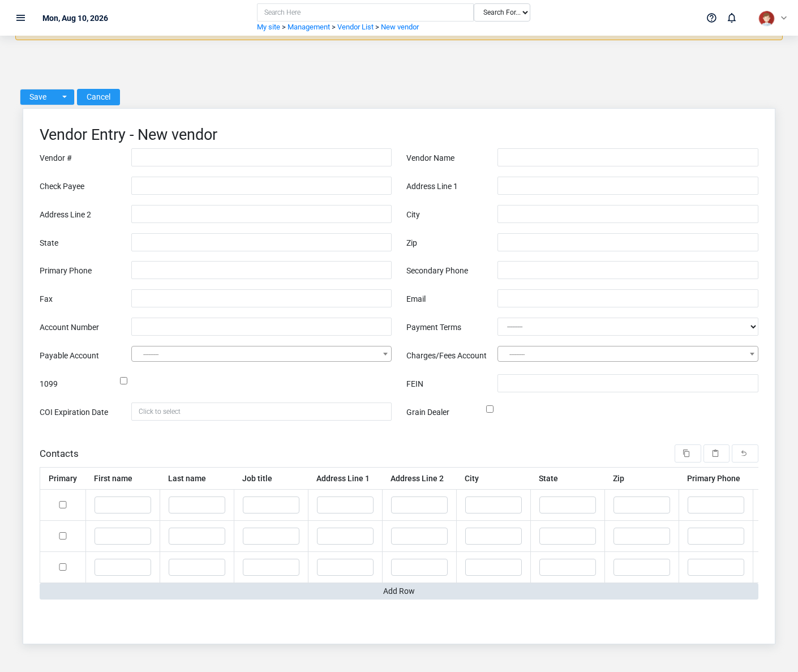Check Primary for third contact row

point(63,567)
